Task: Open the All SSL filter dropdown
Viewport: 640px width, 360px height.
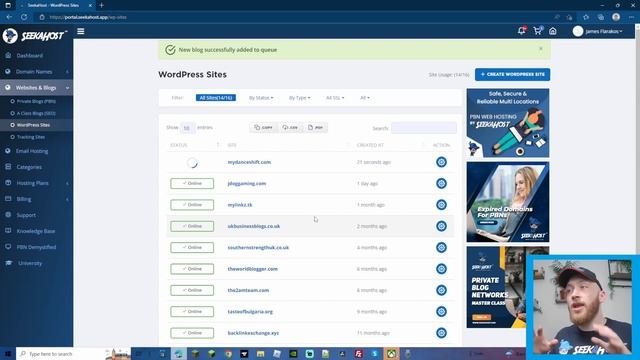Action: pos(335,98)
